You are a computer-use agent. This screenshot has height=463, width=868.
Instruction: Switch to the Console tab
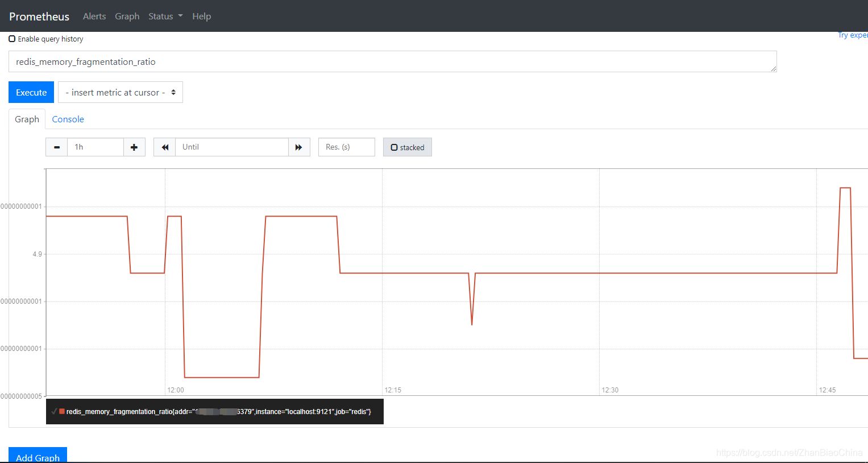(68, 119)
